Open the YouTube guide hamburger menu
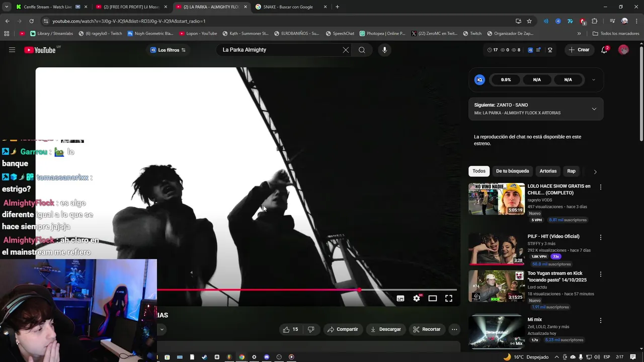Image resolution: width=644 pixels, height=362 pixels. click(12, 50)
